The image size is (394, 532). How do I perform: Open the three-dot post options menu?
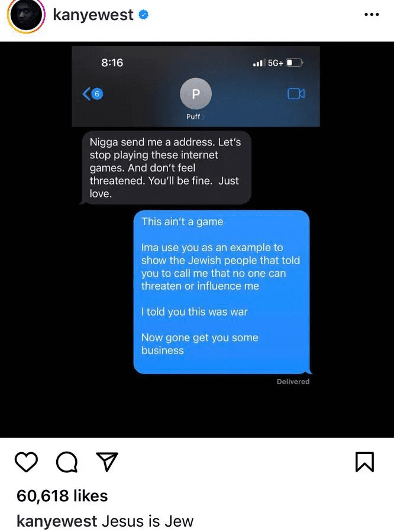372,15
